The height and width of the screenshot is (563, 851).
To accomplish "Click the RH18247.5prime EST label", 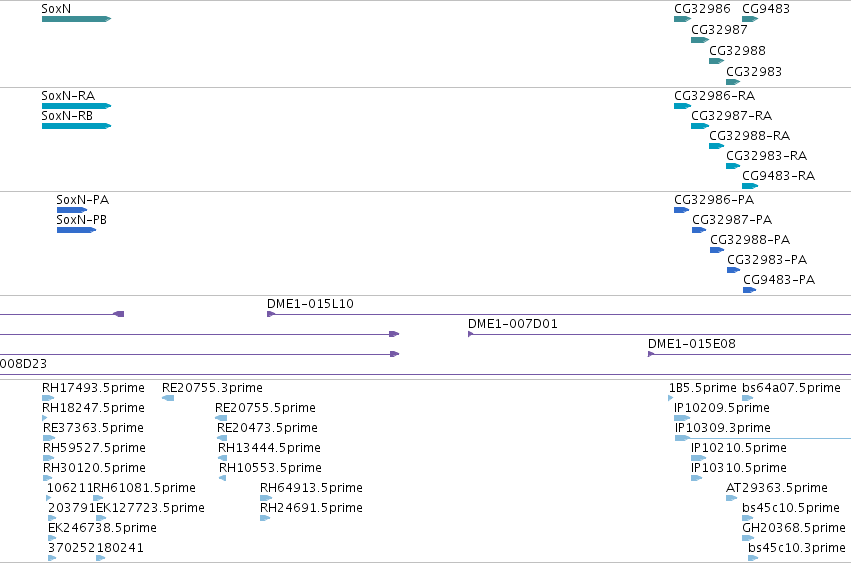I will tap(93, 408).
